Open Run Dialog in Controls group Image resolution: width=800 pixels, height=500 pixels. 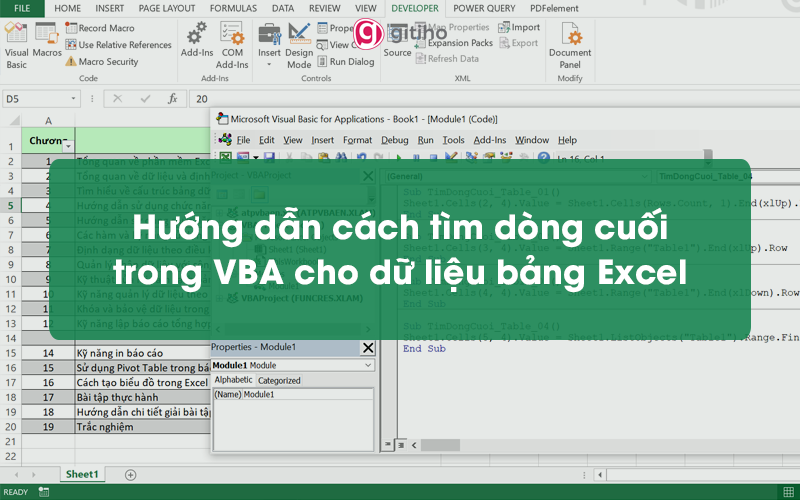pos(346,62)
